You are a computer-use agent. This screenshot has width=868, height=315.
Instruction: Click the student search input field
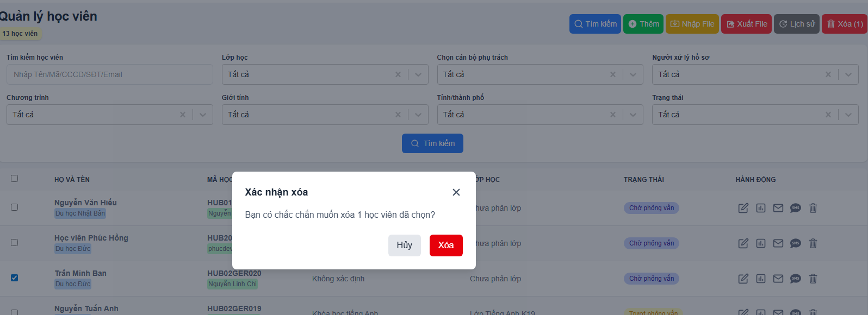(x=109, y=74)
